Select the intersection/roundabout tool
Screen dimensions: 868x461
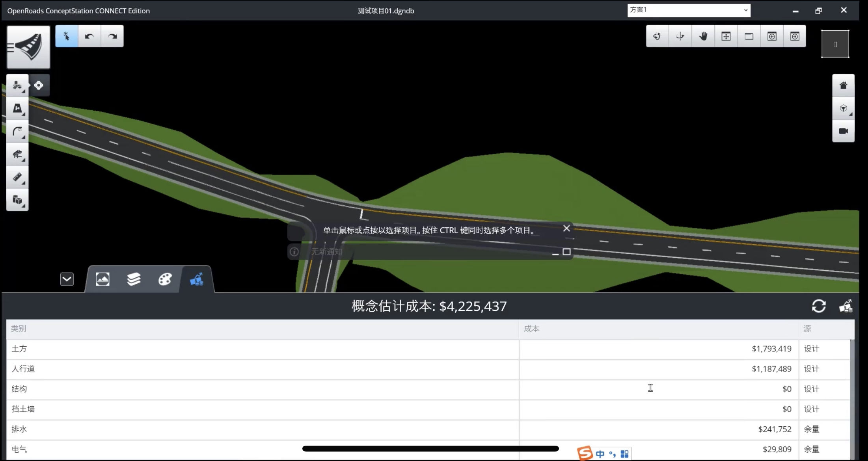tap(17, 108)
